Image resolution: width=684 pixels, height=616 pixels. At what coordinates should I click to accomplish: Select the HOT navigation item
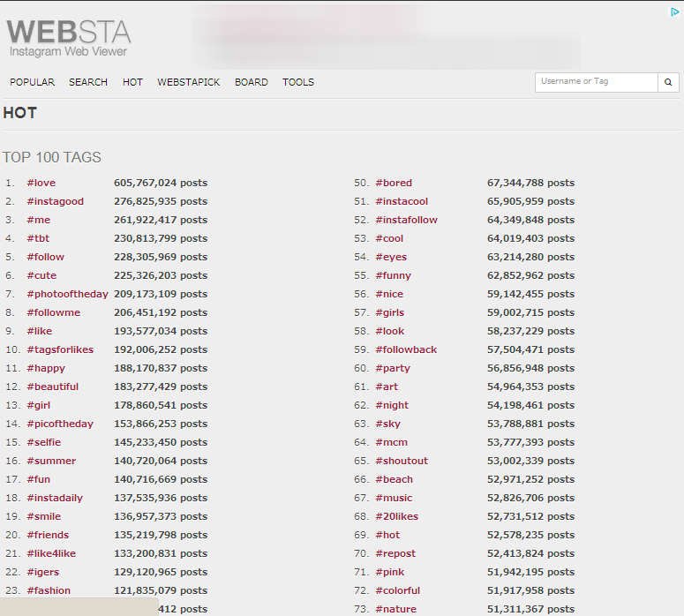pos(132,82)
